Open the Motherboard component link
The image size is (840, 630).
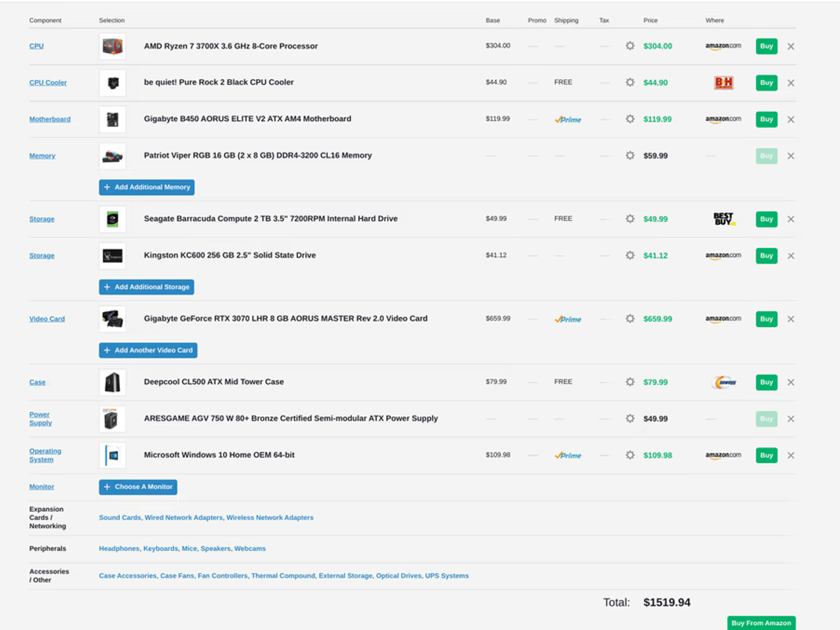[50, 119]
